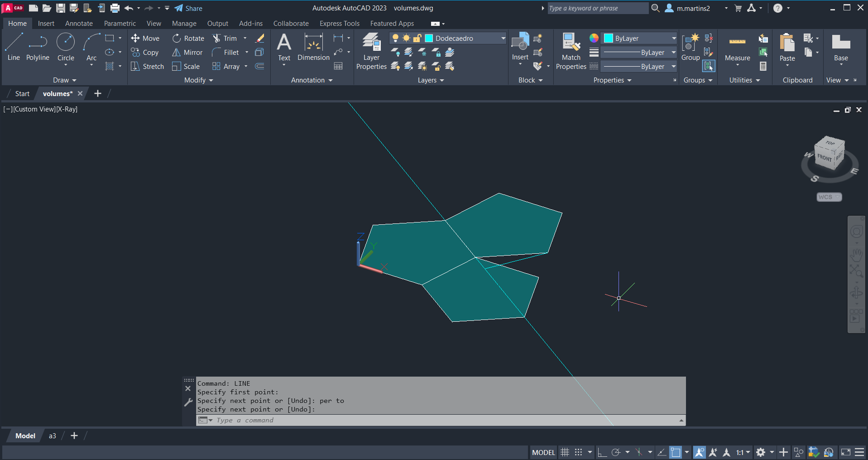This screenshot has height=460, width=868.
Task: Choose the Mirror tool in Modify panel
Action: 187,53
